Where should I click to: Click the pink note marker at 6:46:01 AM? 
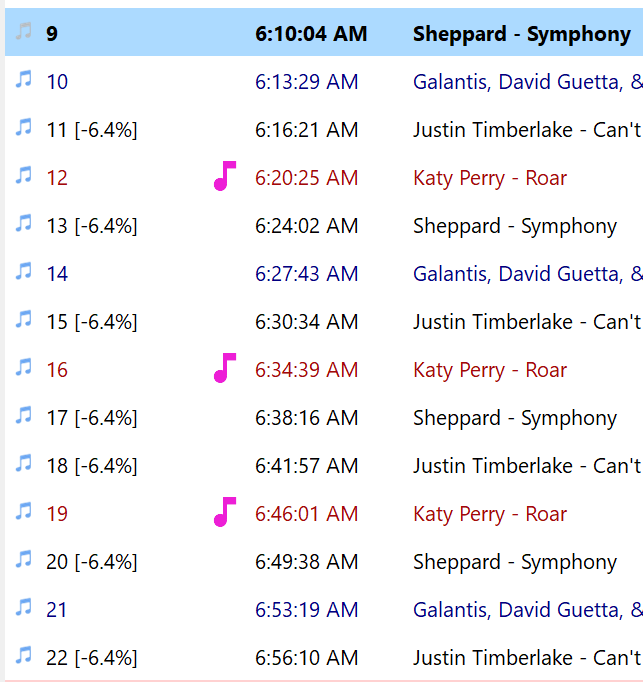point(225,512)
